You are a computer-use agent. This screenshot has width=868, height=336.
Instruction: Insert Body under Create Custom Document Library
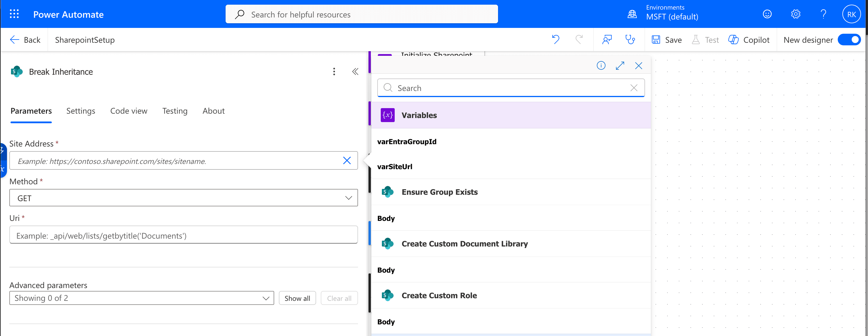[386, 270]
